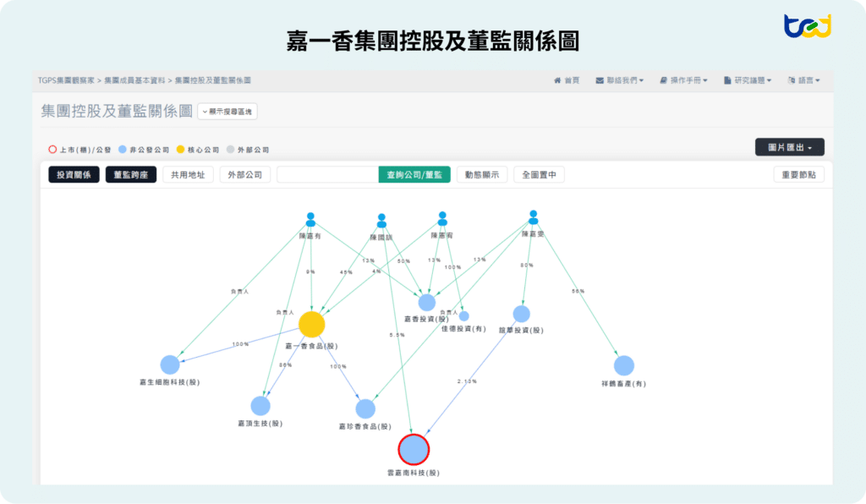Toggle the 共用地址 relation filter
Viewport: 866px width, 504px height.
pos(188,174)
